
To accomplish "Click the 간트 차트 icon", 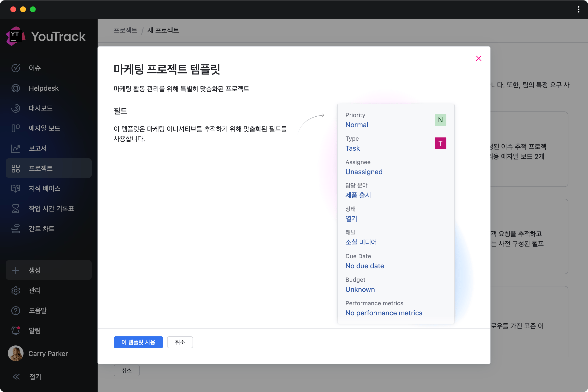I will pyautogui.click(x=15, y=229).
